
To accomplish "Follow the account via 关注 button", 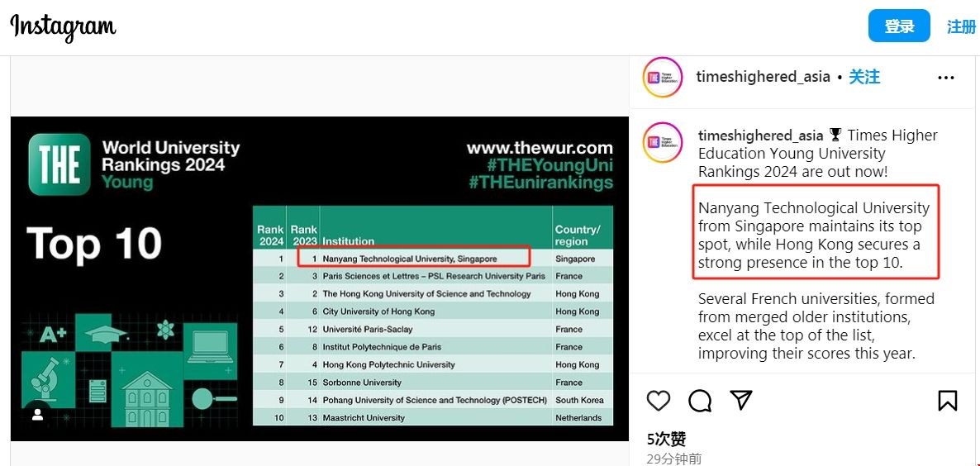I will pyautogui.click(x=864, y=77).
